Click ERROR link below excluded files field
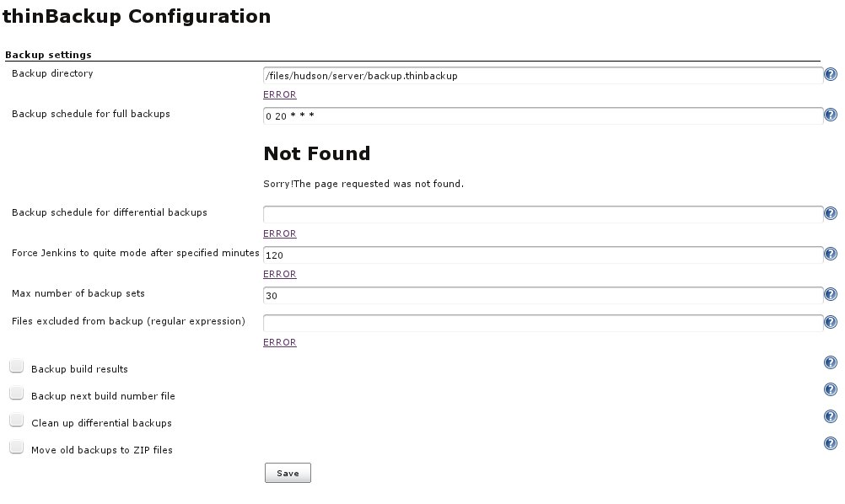This screenshot has height=504, width=845. (x=279, y=343)
